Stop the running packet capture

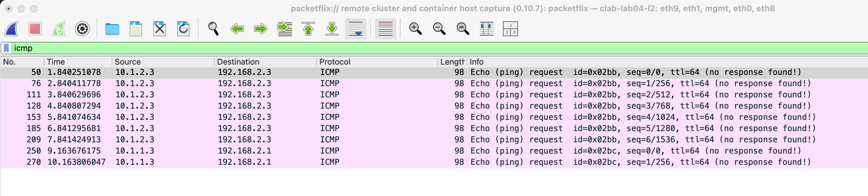pos(35,29)
